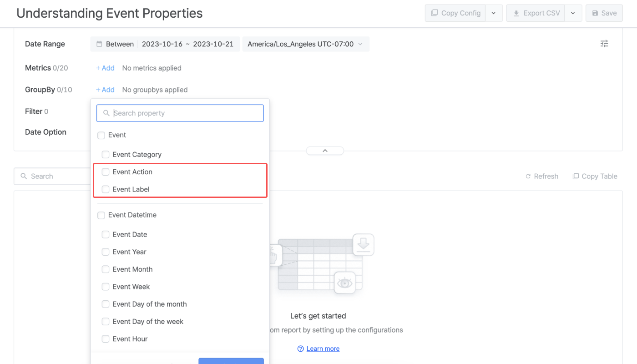The height and width of the screenshot is (364, 637).
Task: Check the Event Action checkbox
Action: pos(106,172)
